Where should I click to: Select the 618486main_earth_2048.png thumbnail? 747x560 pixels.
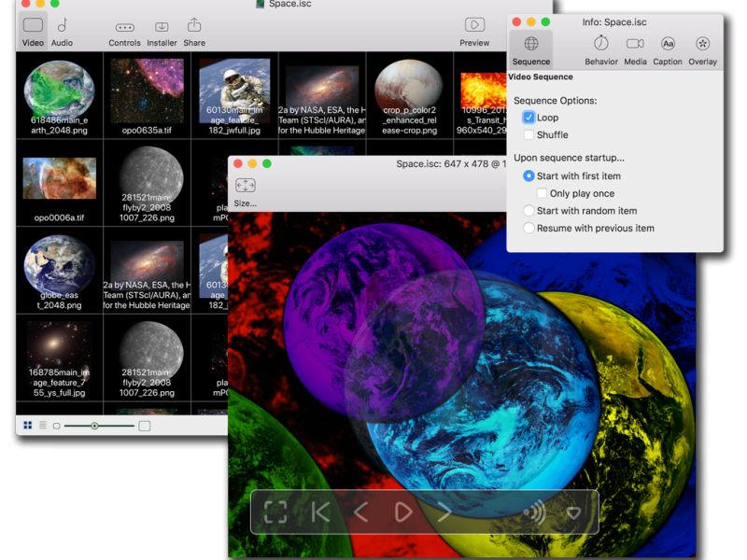pos(59,95)
